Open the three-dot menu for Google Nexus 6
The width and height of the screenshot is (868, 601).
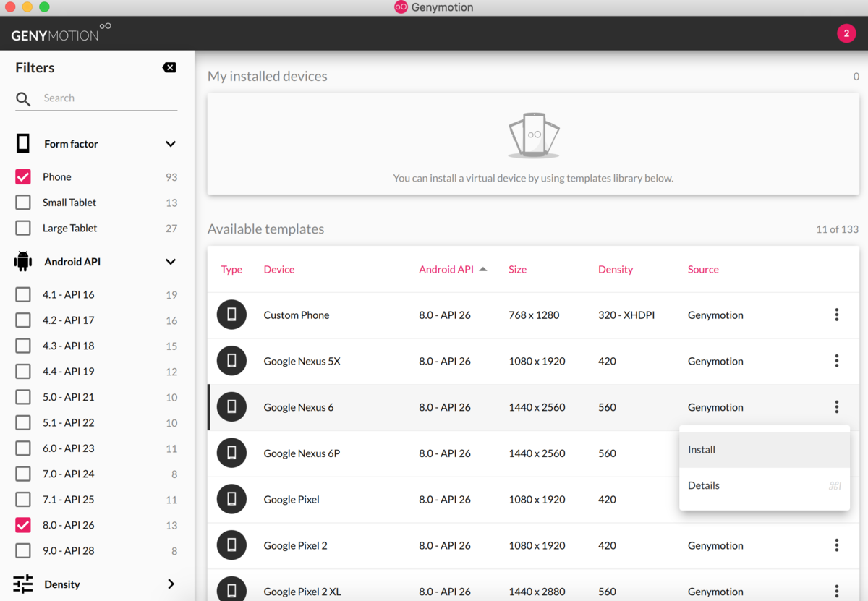pos(837,407)
